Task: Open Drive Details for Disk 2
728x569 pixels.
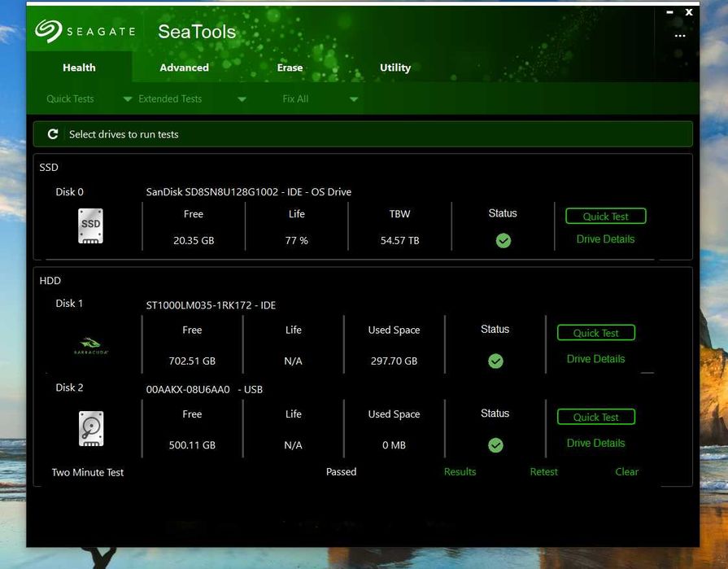Action: coord(595,443)
